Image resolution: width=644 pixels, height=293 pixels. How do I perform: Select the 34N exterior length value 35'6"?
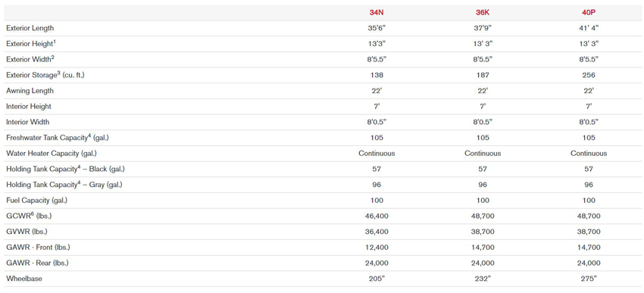[377, 28]
